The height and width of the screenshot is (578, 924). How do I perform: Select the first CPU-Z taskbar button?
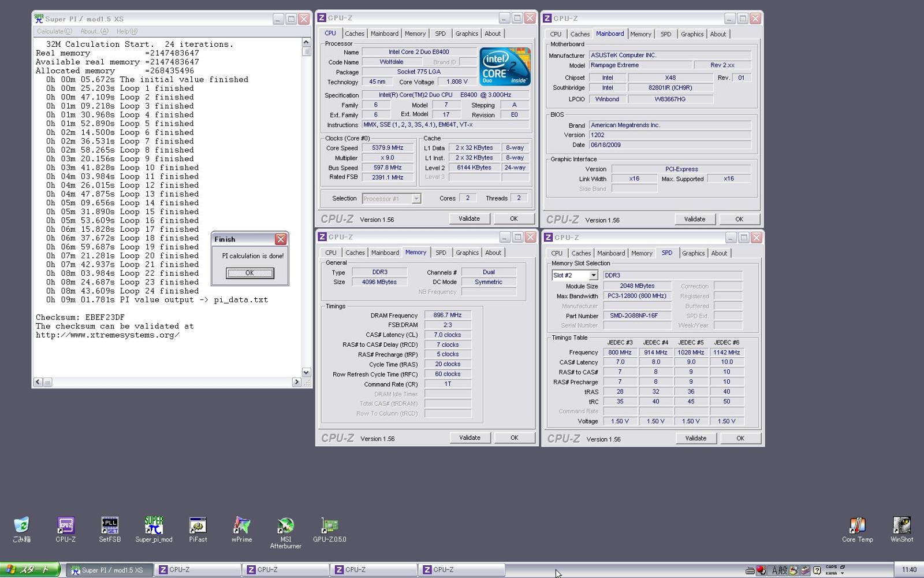[x=198, y=570]
